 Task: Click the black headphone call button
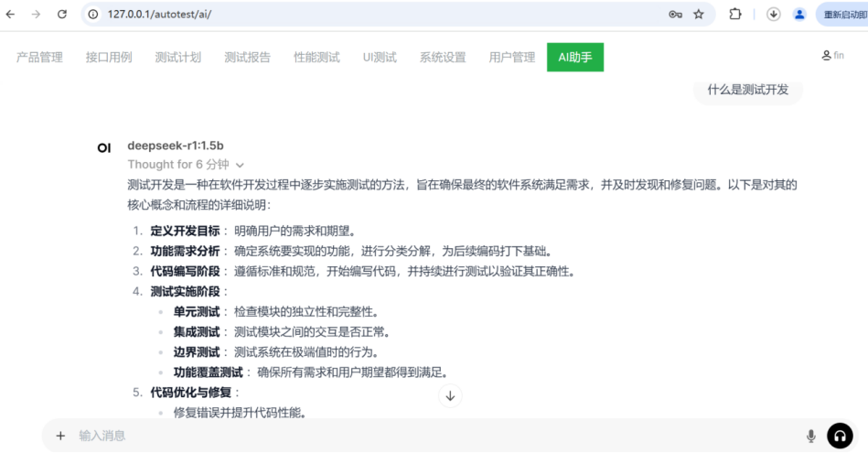click(x=840, y=436)
